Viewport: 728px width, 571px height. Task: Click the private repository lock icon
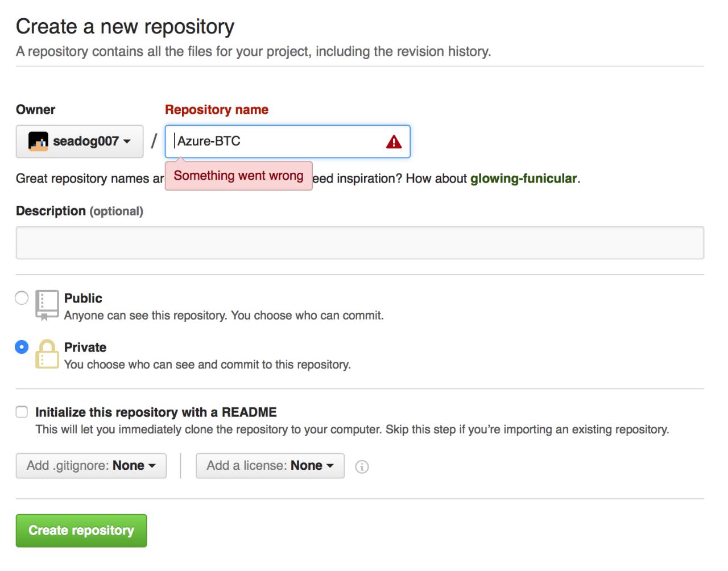[47, 354]
